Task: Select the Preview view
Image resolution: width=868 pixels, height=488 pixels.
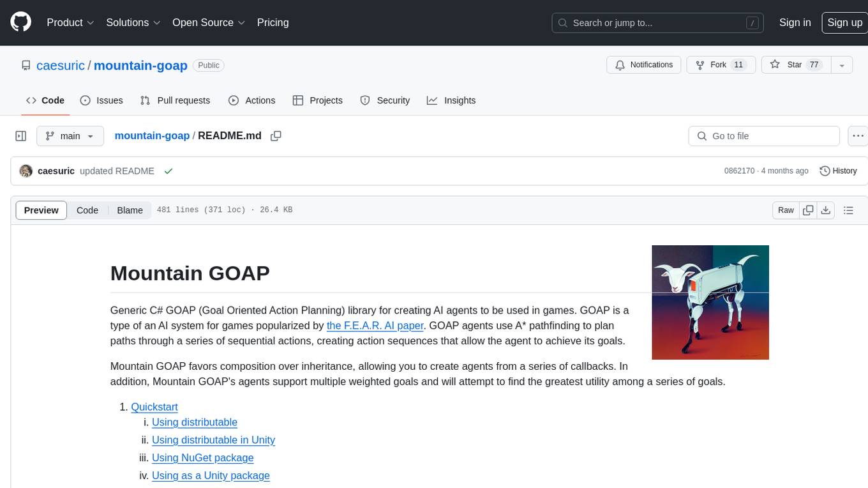Action: click(41, 210)
